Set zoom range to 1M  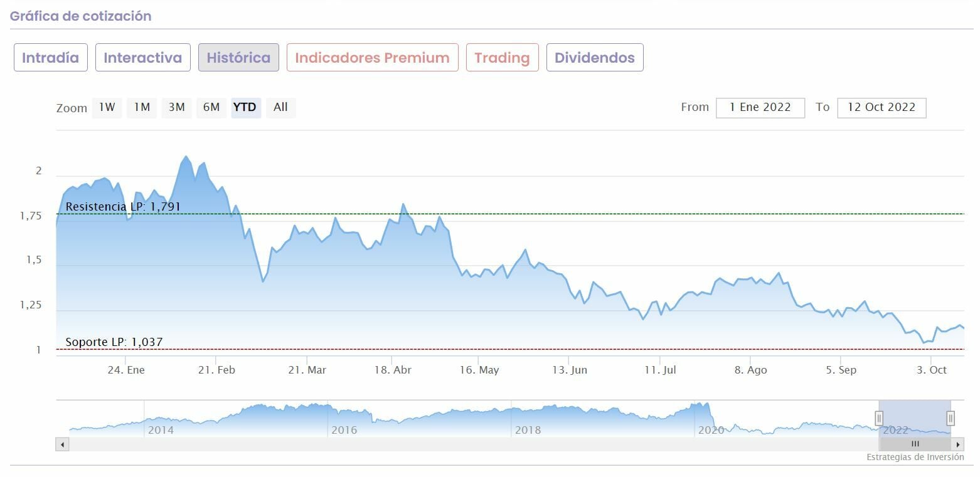pyautogui.click(x=142, y=107)
